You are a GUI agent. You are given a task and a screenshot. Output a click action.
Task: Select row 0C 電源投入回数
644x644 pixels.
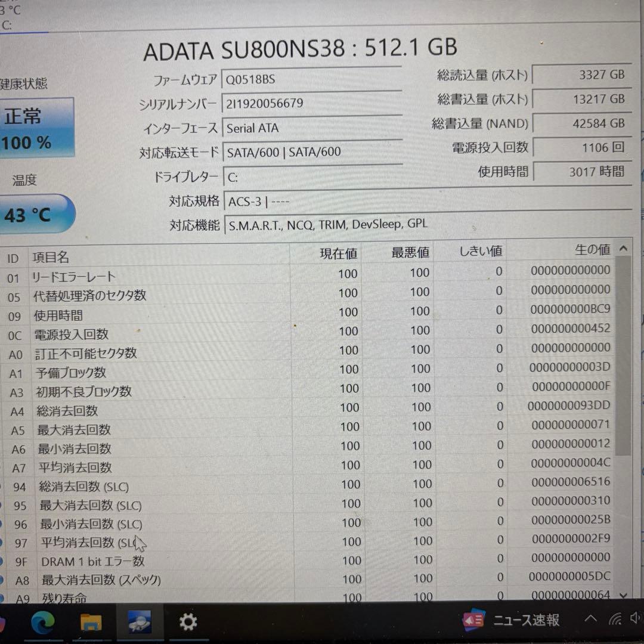click(x=308, y=332)
